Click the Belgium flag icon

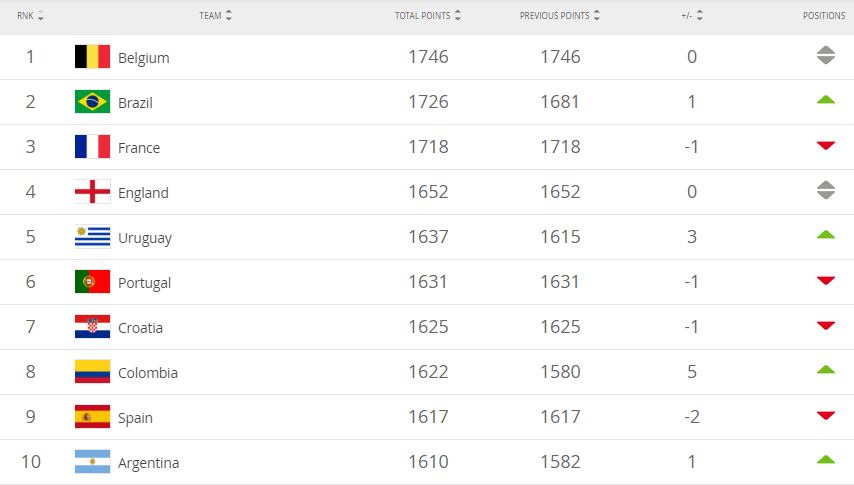pos(92,57)
